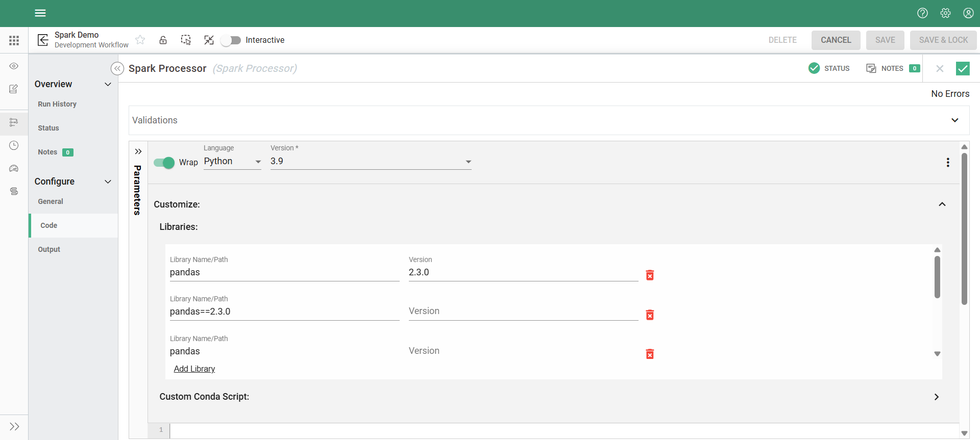Open the three-dot more options menu
This screenshot has width=980, height=440.
(x=948, y=162)
